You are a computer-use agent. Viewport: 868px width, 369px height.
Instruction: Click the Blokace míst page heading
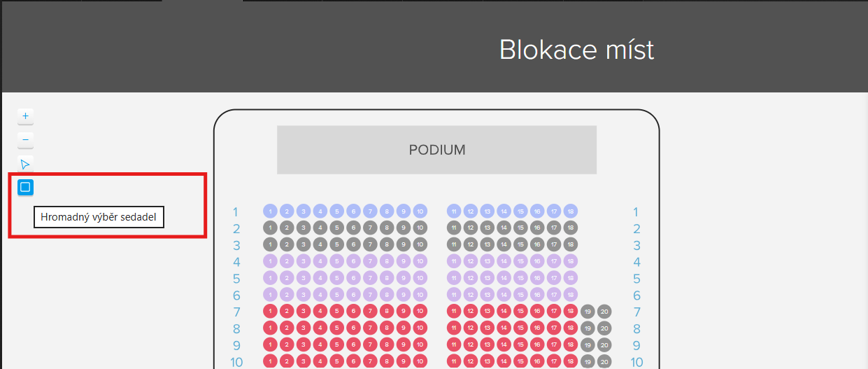(576, 50)
